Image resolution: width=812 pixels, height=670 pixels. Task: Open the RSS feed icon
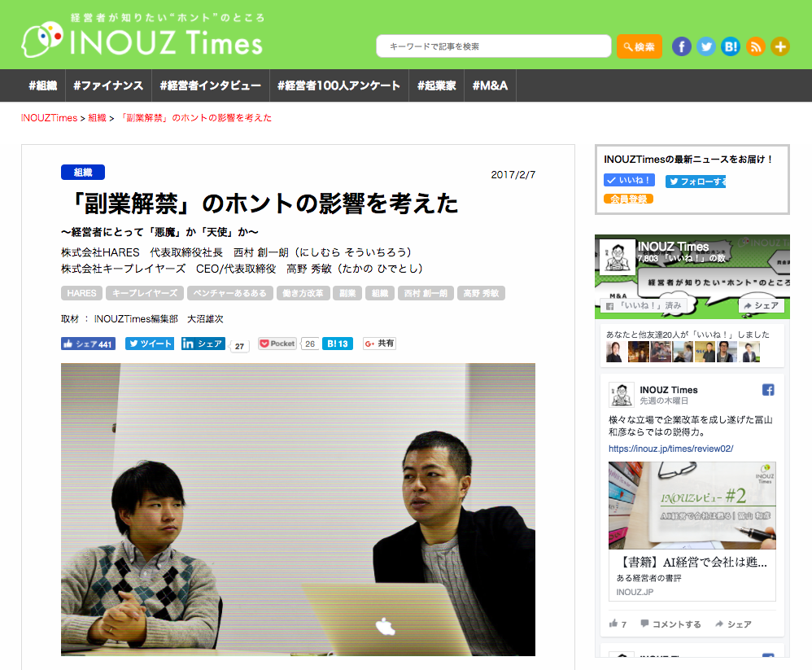756,46
